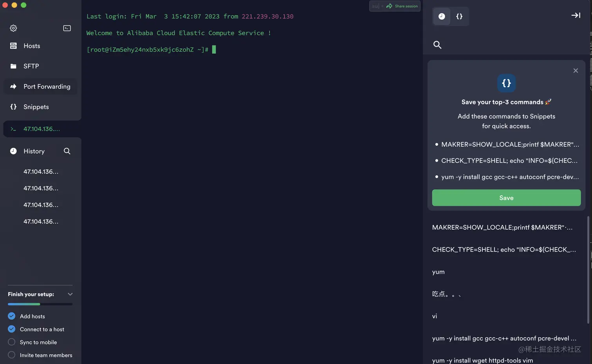Select the active 47.104.136... terminal tab

click(x=42, y=129)
